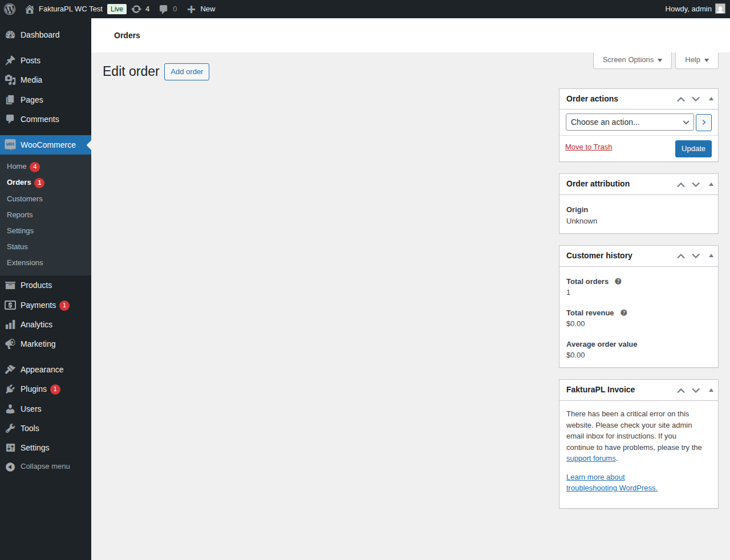Click the updates icon showing 4
The image size is (730, 560).
tap(136, 9)
